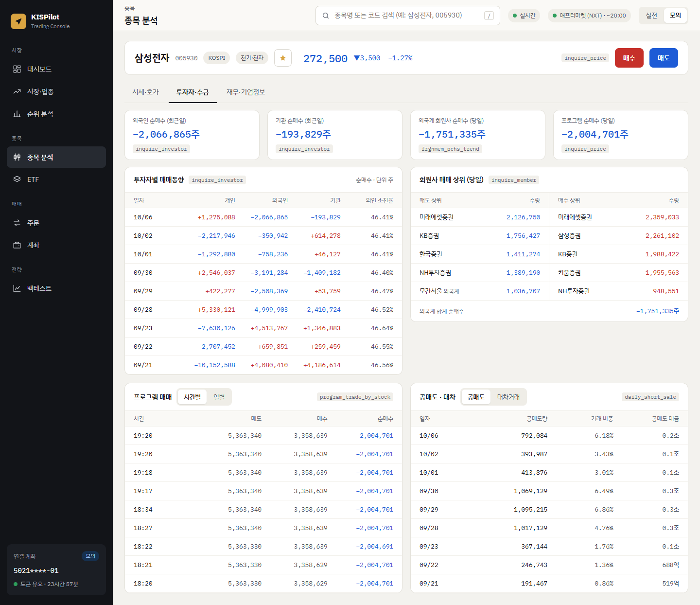Click the 1,095,215 공매도량 value
The width and height of the screenshot is (700, 605).
pyautogui.click(x=530, y=510)
